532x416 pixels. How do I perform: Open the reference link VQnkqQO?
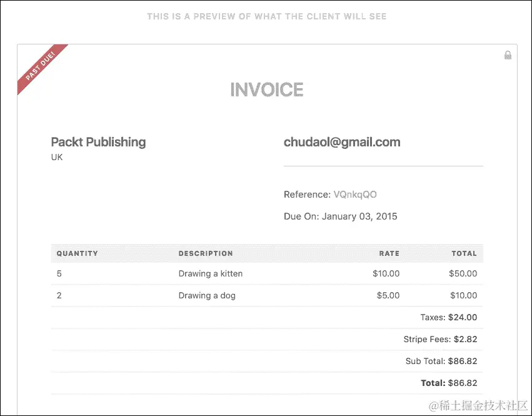(355, 195)
